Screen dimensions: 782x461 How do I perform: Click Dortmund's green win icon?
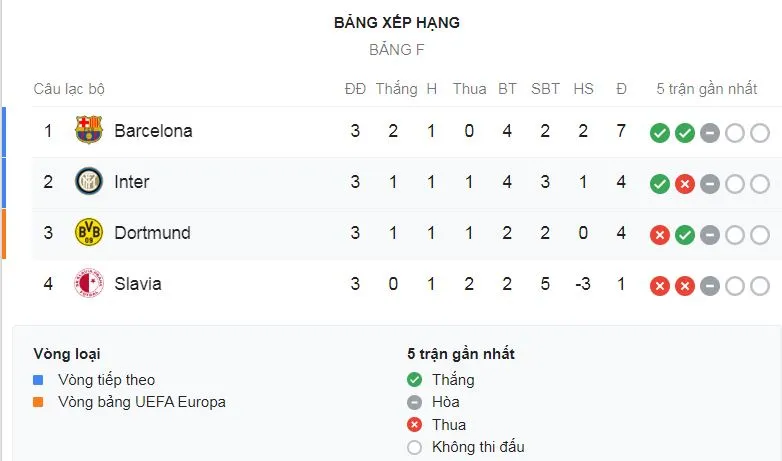[684, 235]
